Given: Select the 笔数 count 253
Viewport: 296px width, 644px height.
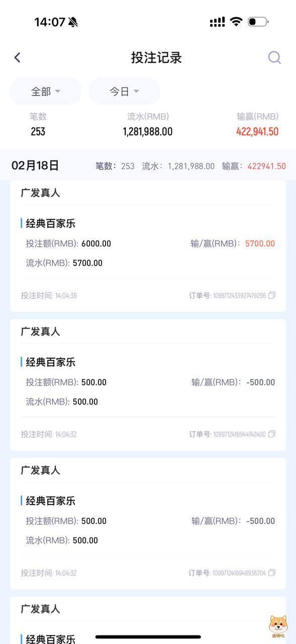Looking at the screenshot, I should point(34,131).
